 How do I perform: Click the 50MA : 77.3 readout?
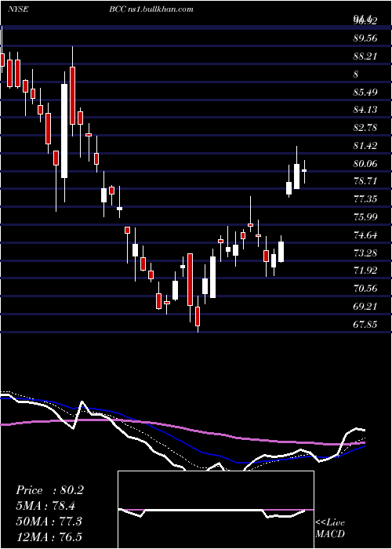tap(49, 521)
